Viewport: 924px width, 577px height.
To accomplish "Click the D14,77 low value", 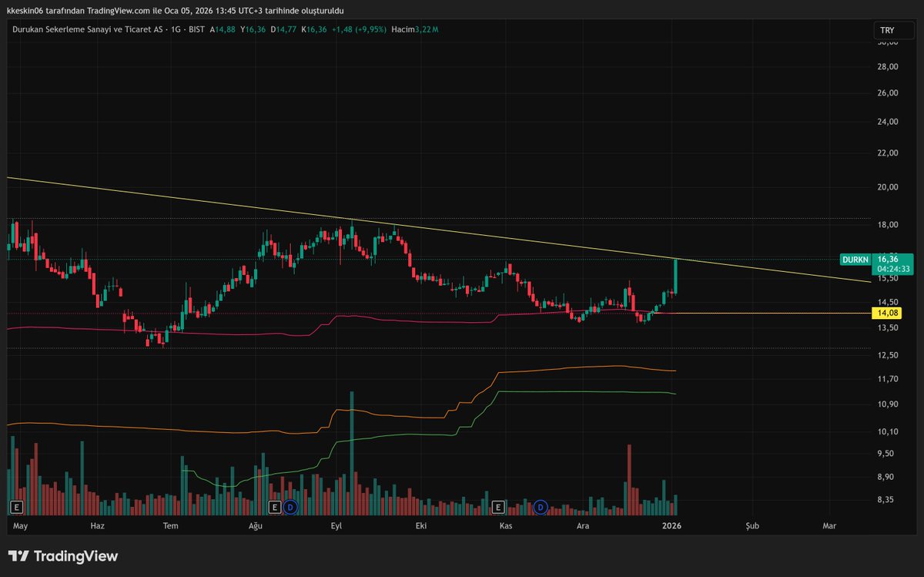I will (x=283, y=29).
